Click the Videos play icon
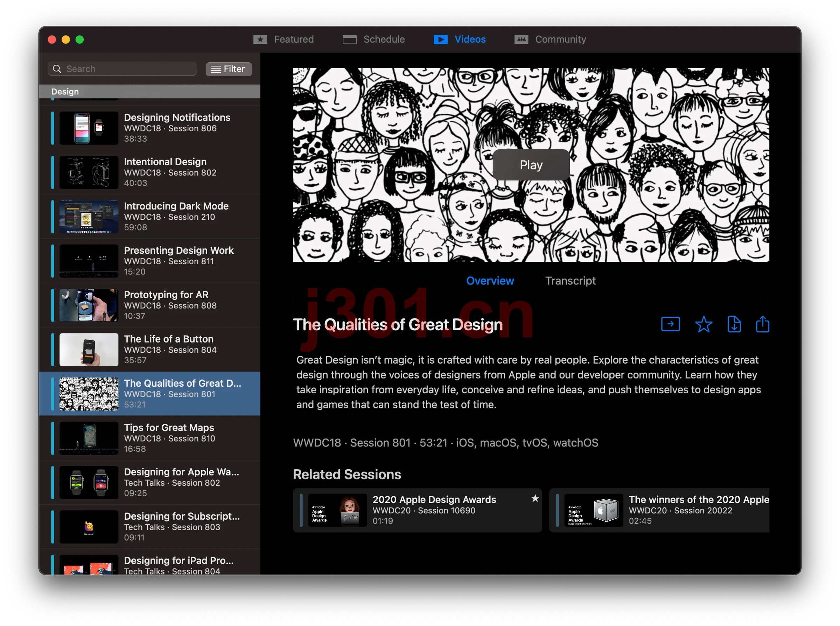The height and width of the screenshot is (626, 840). (440, 40)
